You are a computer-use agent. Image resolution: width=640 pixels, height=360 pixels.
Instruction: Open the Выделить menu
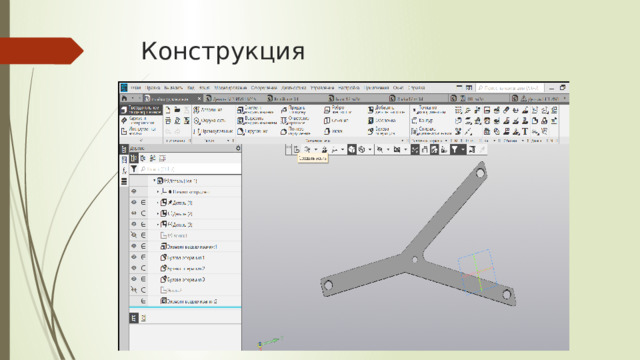click(x=173, y=88)
